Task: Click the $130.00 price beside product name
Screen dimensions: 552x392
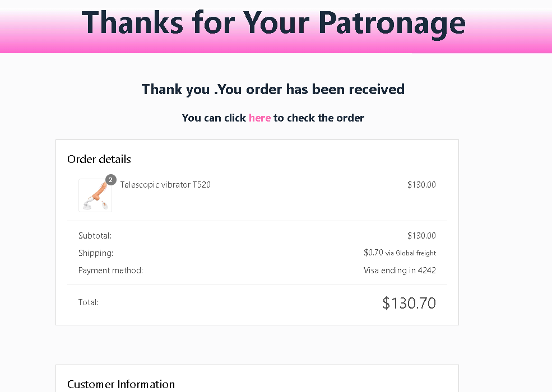Action: 421,185
